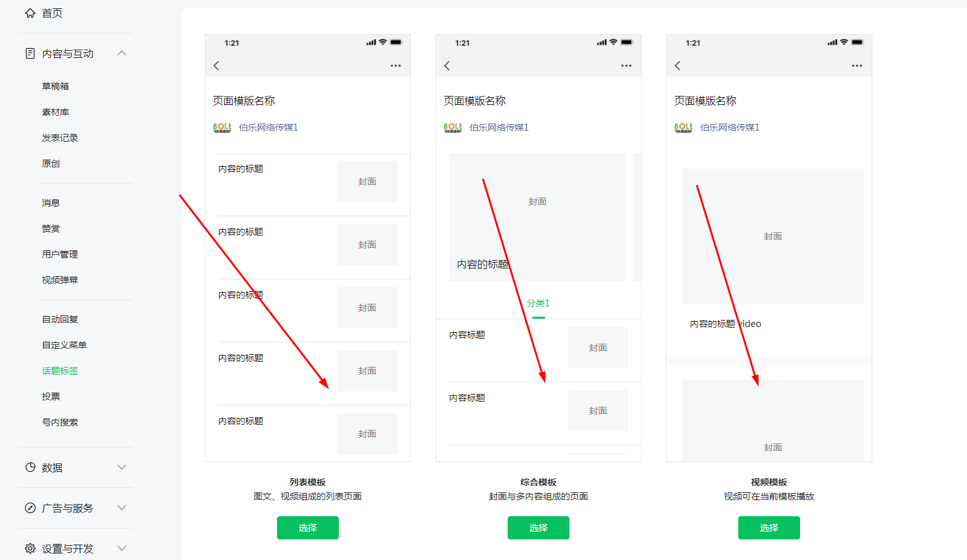Click three-dot menu in 综合模板 preview
The height and width of the screenshot is (560, 967).
626,66
